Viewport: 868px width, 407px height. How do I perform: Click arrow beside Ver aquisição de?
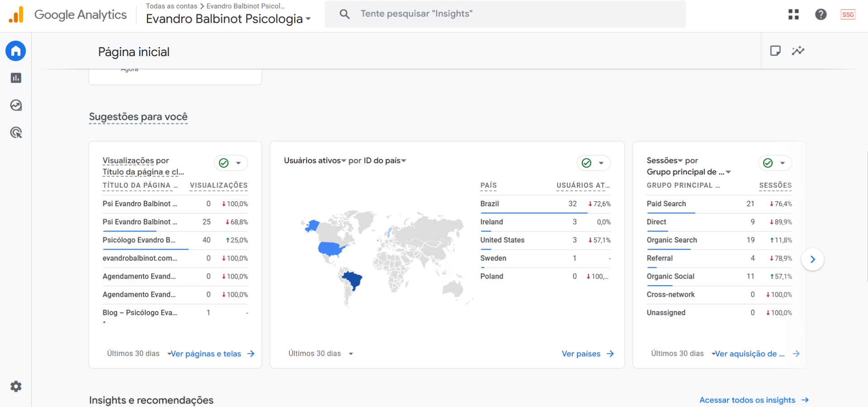click(x=796, y=354)
